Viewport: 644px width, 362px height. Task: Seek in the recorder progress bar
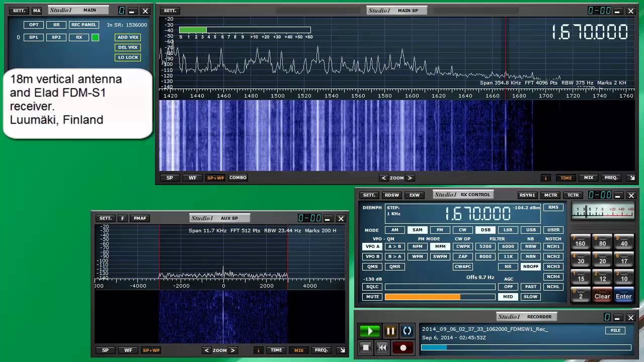click(526, 347)
